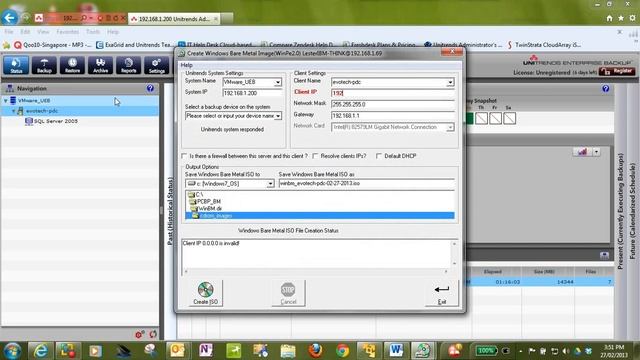
Task: Click the Cancel stop button in dialog
Action: 288,293
